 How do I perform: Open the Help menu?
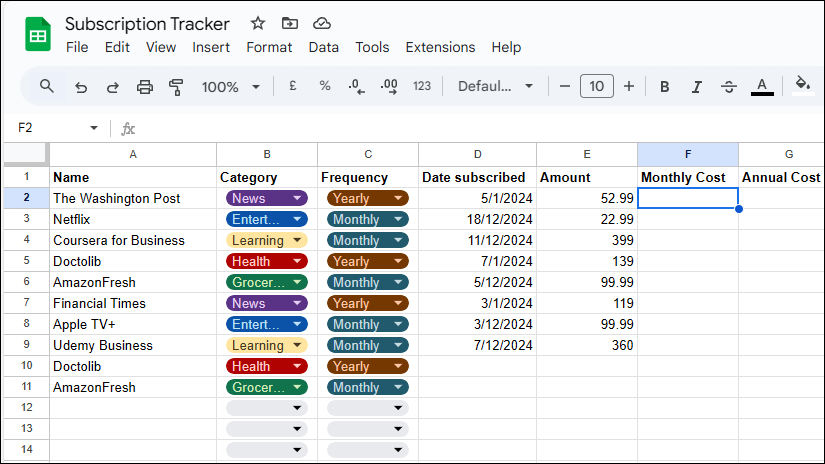tap(506, 47)
